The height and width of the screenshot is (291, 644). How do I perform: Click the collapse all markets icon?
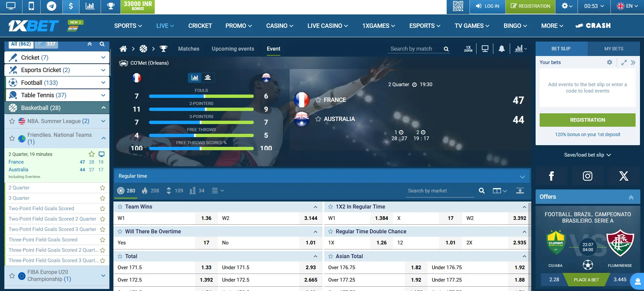click(x=520, y=191)
